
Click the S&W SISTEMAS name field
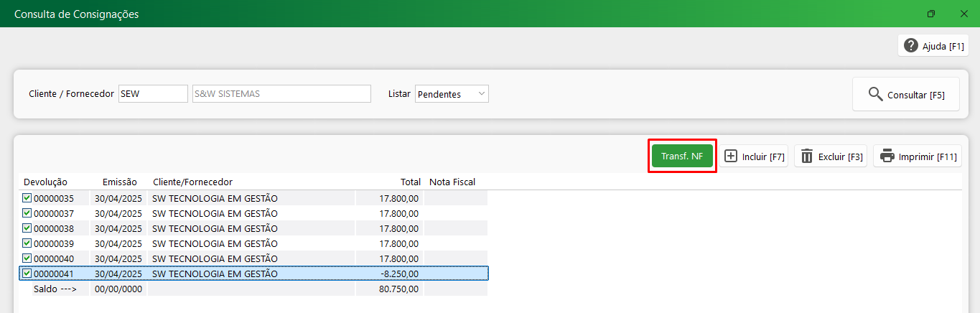(x=281, y=94)
